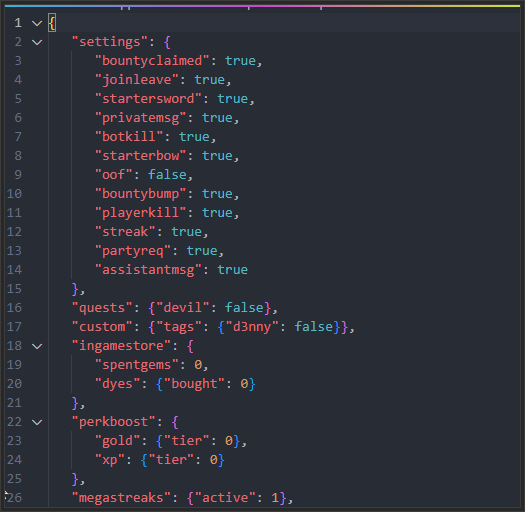Click line number 16 in gutter
Viewport: 525px width, 512px height.
(14, 308)
